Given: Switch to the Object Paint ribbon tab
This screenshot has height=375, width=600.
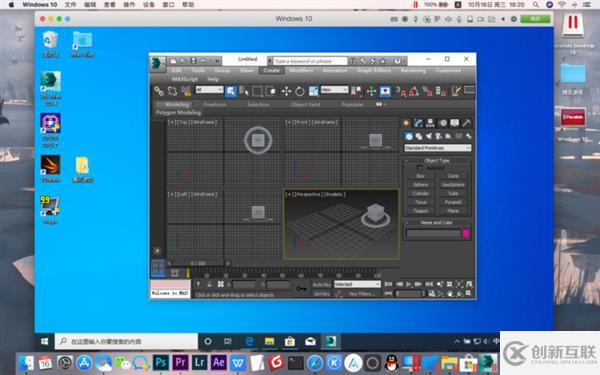Looking at the screenshot, I should (305, 104).
